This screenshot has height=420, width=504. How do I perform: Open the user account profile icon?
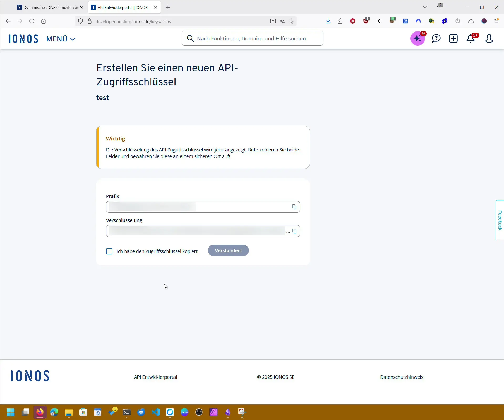click(489, 39)
